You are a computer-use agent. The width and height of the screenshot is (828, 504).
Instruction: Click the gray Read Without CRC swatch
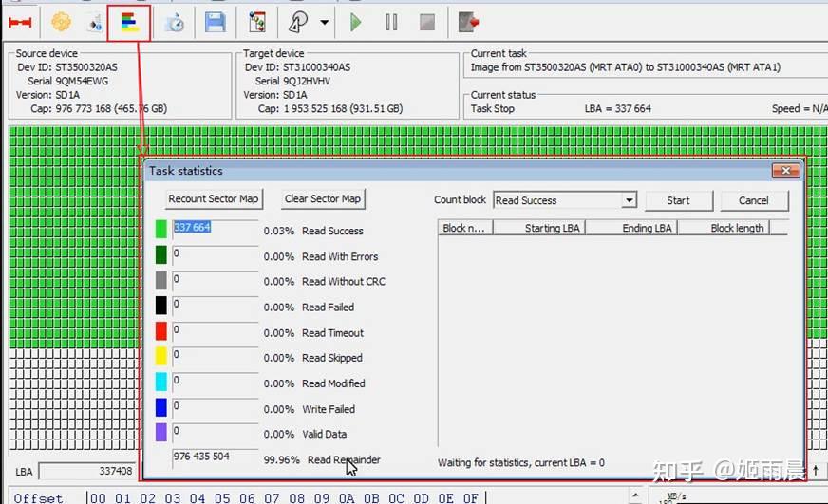(161, 280)
